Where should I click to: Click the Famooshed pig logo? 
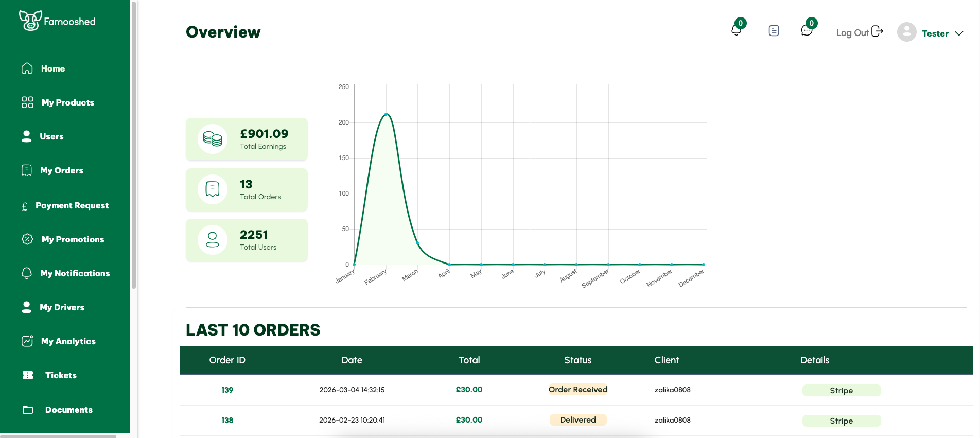[x=30, y=21]
